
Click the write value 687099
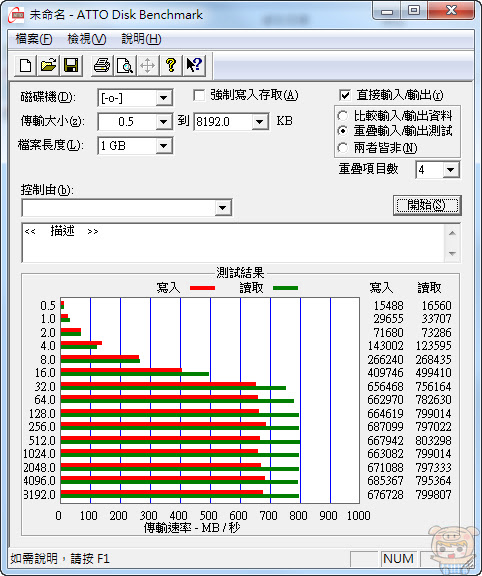click(x=385, y=427)
